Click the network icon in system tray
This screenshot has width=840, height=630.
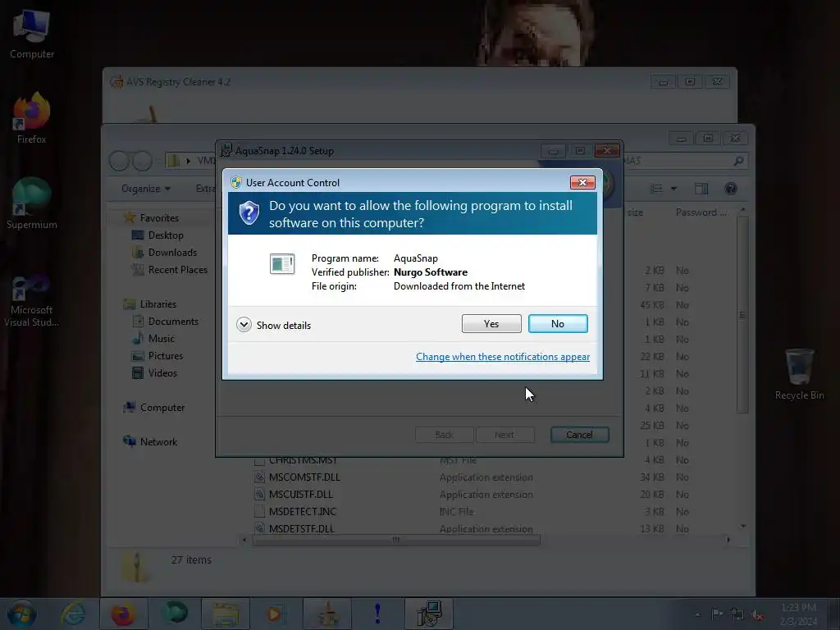[x=737, y=614]
